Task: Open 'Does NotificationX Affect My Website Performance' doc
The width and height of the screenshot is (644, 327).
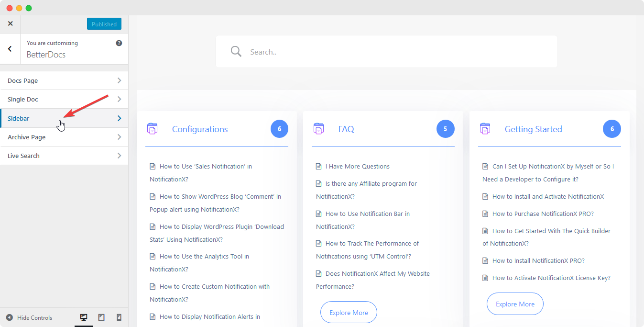Action: point(373,280)
